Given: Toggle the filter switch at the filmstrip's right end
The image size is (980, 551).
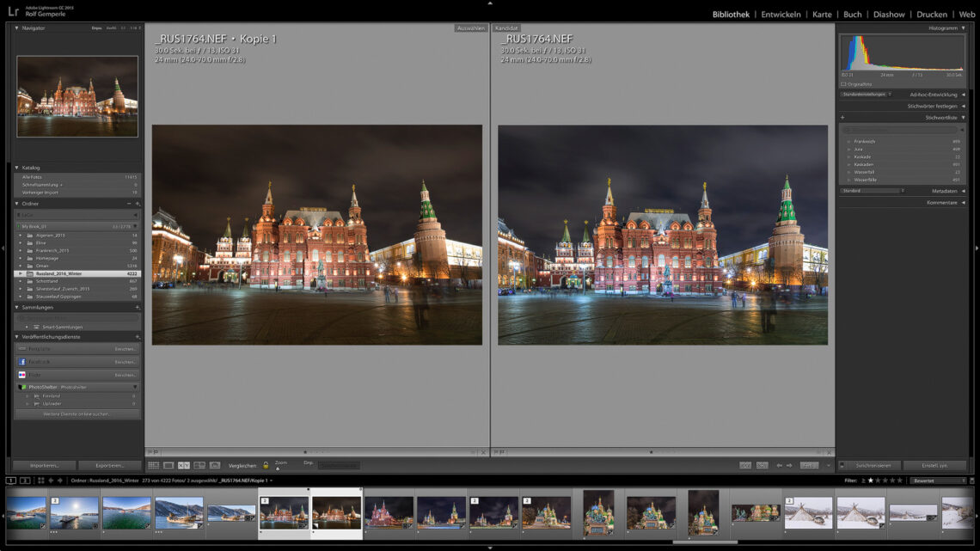Looking at the screenshot, I should coord(971,481).
